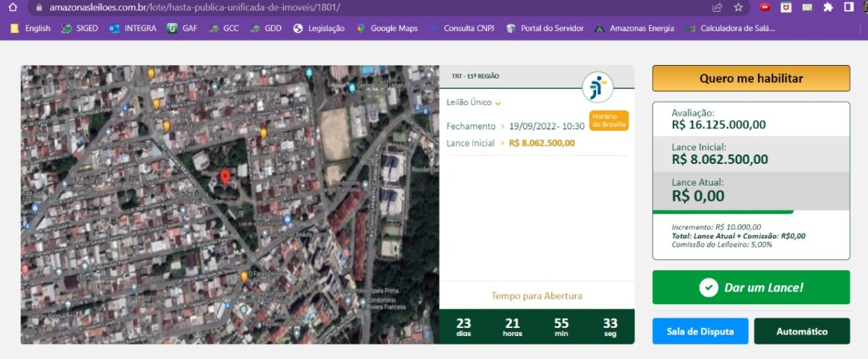
Task: Click the URL address bar
Action: click(x=362, y=7)
